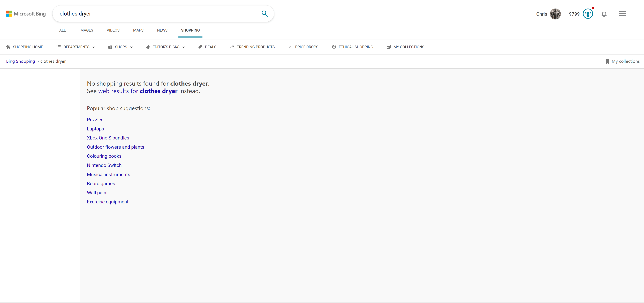This screenshot has height=303, width=644.
Task: Click the notification bell icon
Action: 604,14
